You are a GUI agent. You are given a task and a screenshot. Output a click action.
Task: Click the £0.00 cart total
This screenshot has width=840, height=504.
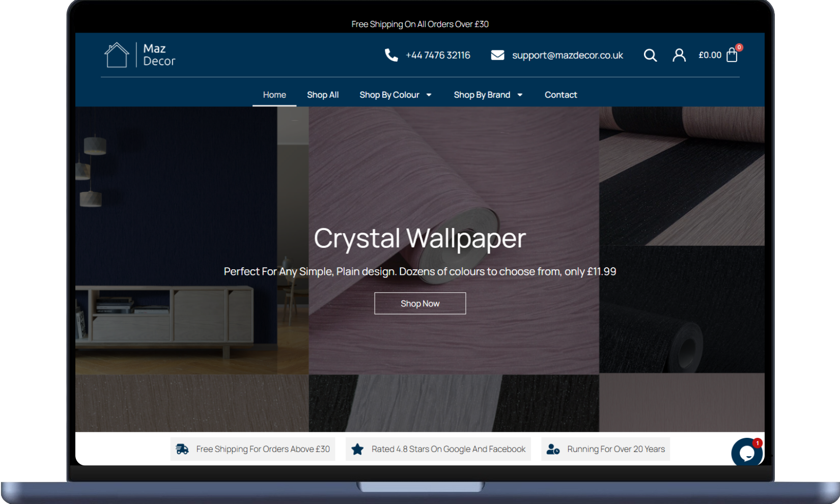[x=710, y=55]
